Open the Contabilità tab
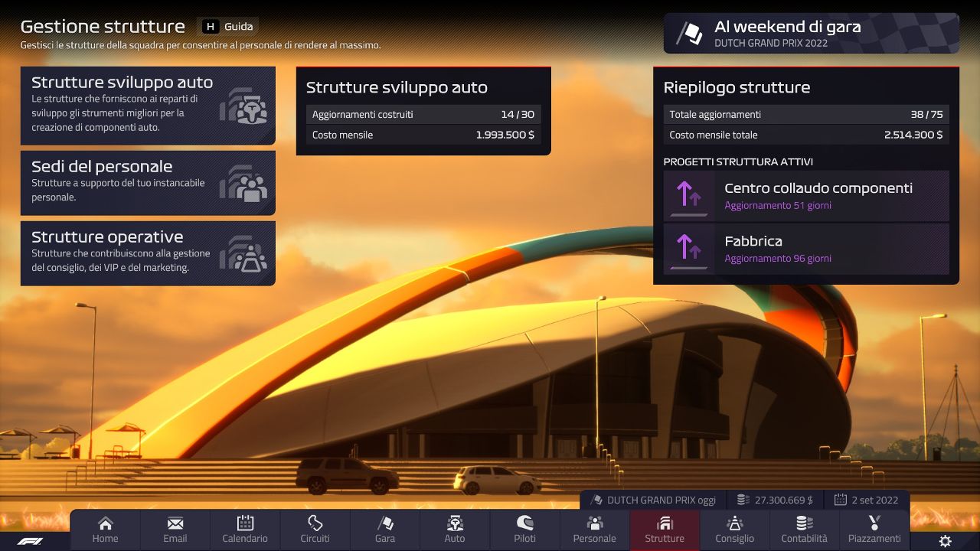The image size is (980, 551). [805, 530]
